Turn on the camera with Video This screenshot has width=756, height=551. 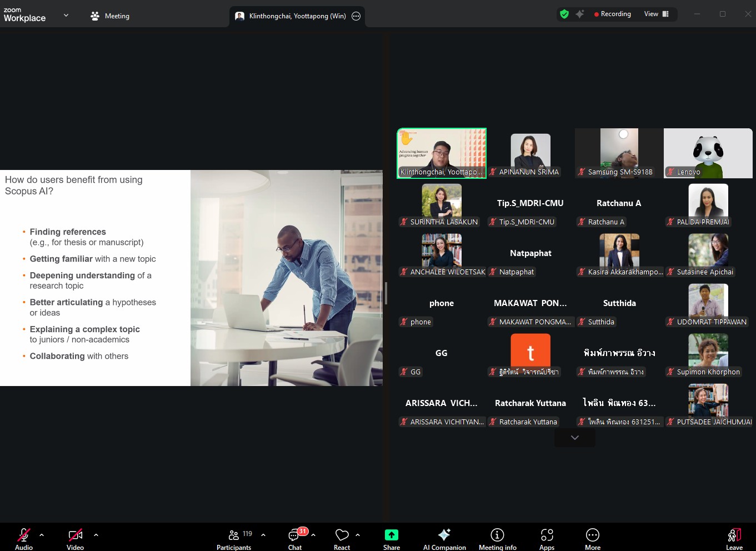pyautogui.click(x=75, y=538)
